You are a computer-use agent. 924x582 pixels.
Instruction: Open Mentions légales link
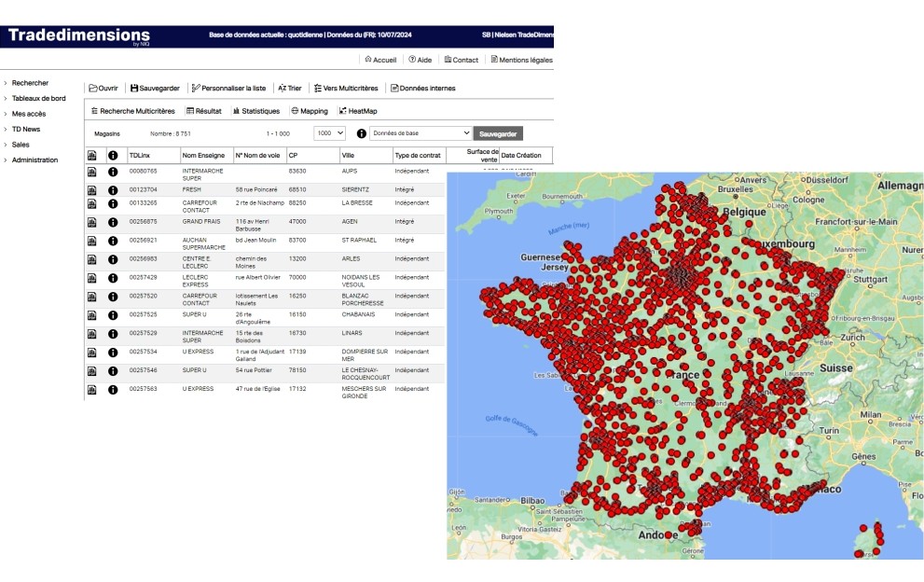521,60
